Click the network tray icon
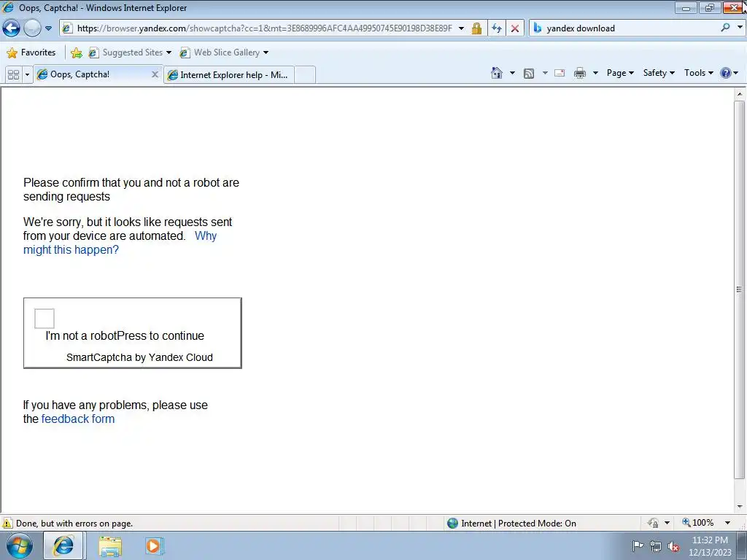This screenshot has width=747, height=560. click(x=656, y=545)
